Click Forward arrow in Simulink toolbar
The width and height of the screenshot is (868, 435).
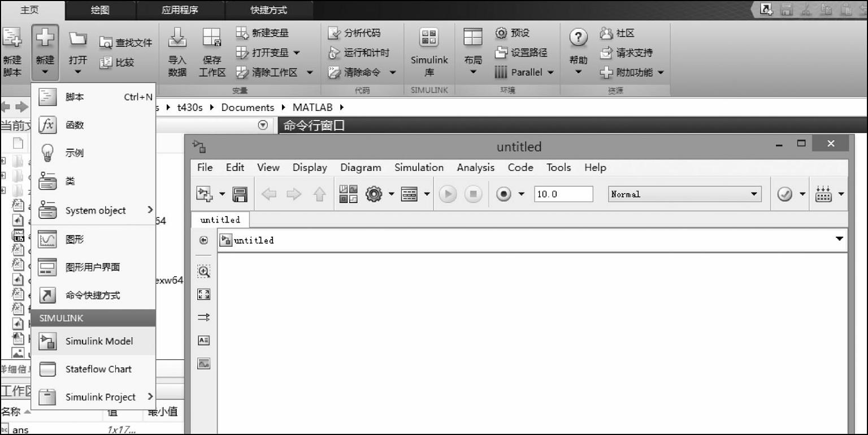coord(294,195)
